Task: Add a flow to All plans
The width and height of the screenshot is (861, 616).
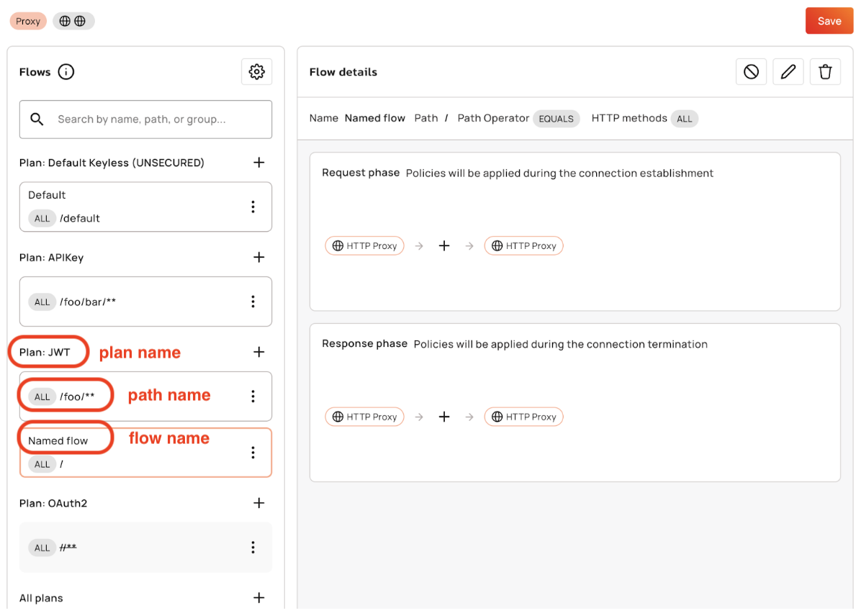Action: click(x=259, y=598)
